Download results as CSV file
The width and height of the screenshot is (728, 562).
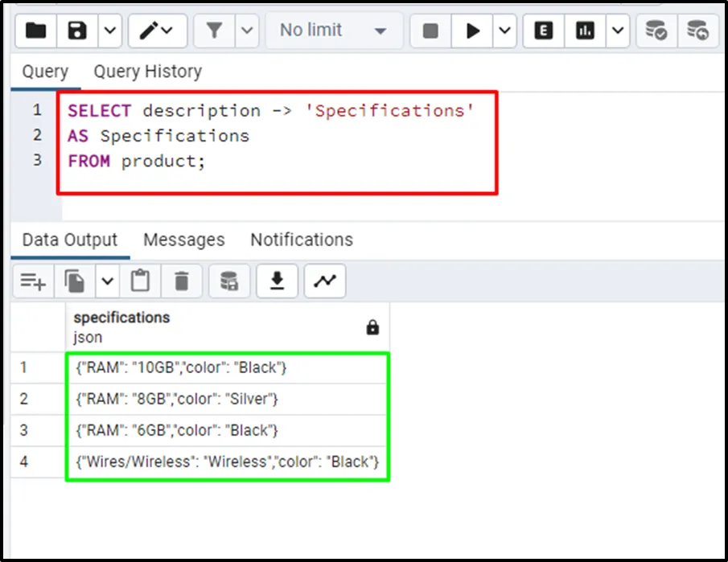click(277, 281)
